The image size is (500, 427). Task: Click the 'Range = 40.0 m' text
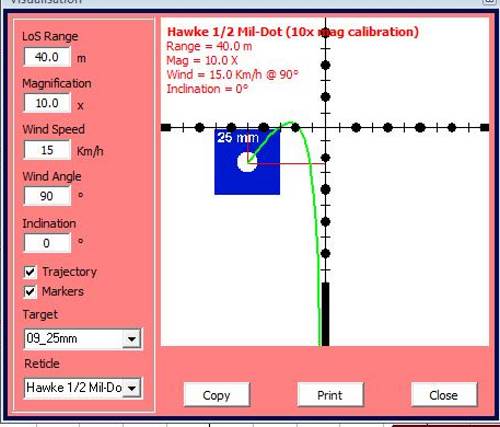click(x=209, y=46)
